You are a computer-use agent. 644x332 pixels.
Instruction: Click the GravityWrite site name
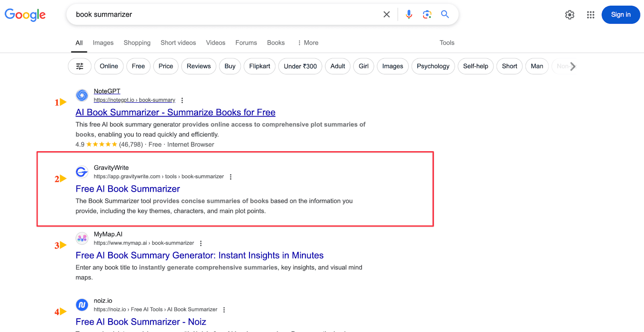[x=111, y=168]
